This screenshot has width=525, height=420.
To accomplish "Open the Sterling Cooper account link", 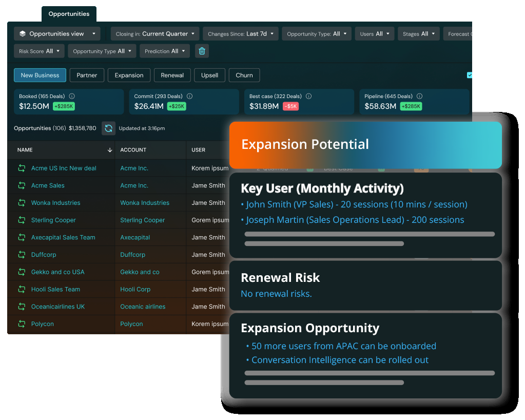I will [x=142, y=220].
